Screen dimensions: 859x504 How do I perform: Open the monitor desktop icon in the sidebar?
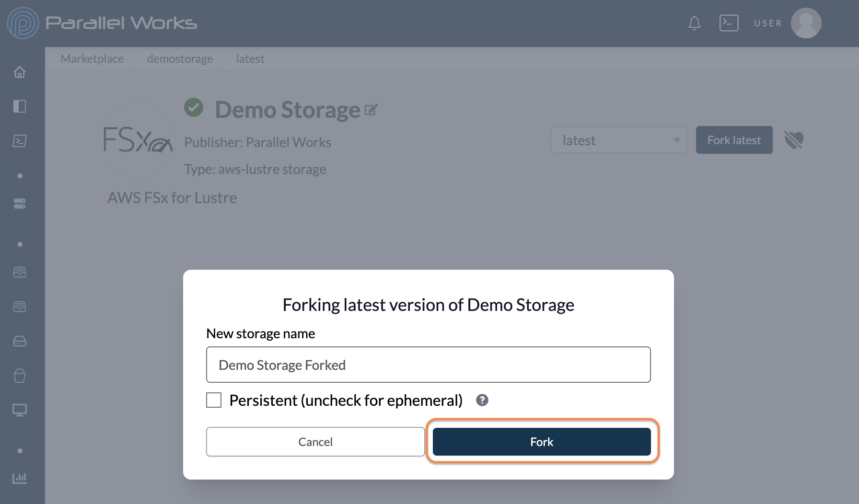click(x=20, y=410)
